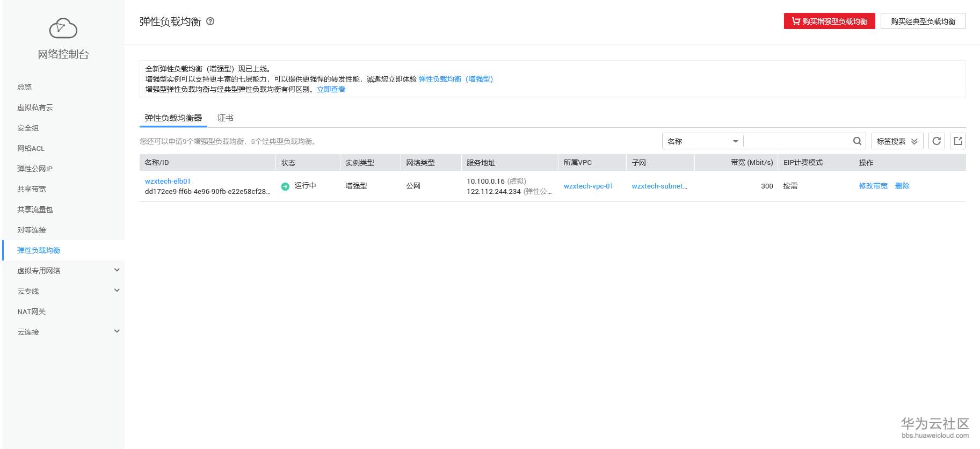Click 购买经典型负载均衡 button
The image size is (980, 449).
pos(923,21)
